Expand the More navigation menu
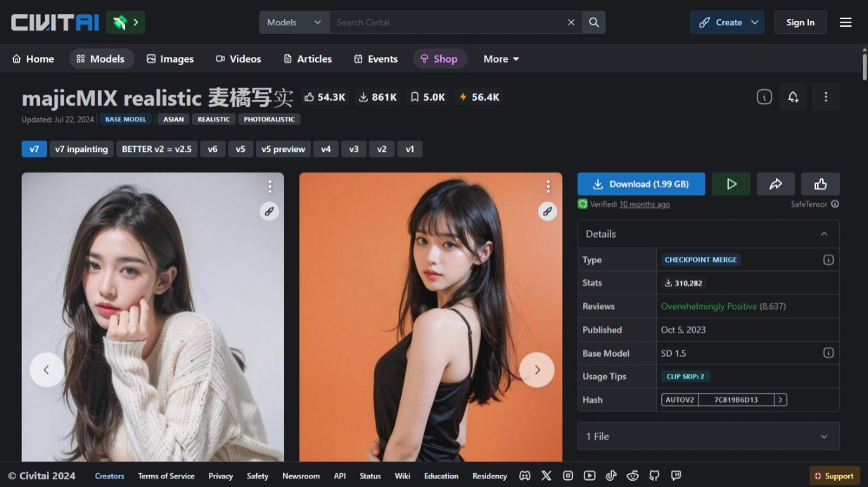 pyautogui.click(x=501, y=59)
